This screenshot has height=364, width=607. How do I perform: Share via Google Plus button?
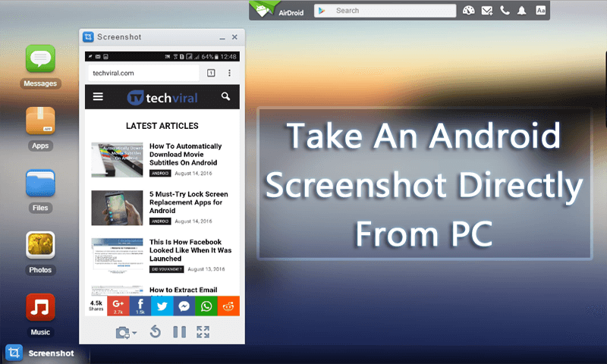(118, 306)
